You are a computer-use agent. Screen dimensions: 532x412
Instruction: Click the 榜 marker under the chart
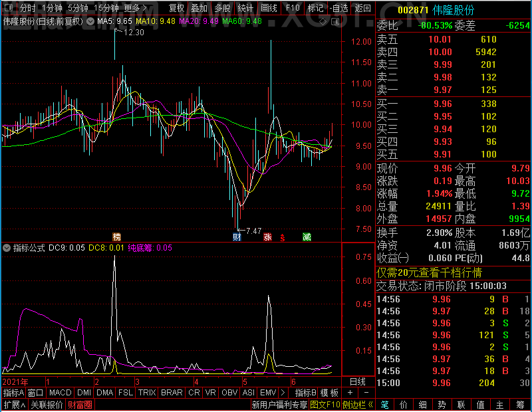click(x=116, y=237)
